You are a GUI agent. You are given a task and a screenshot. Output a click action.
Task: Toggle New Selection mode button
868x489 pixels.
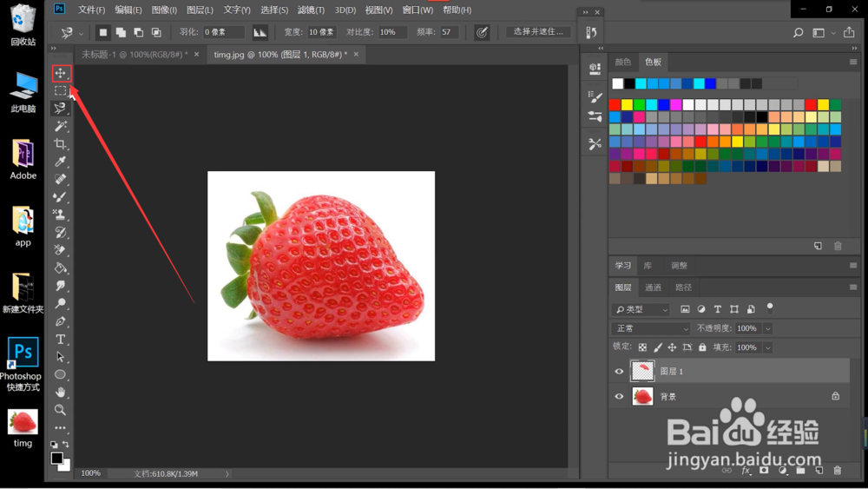click(103, 33)
